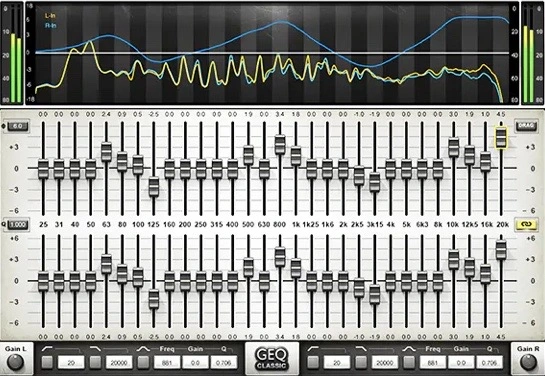Toggle the yellow stereo link button
Image resolution: width=545 pixels, height=376 pixels.
(527, 224)
